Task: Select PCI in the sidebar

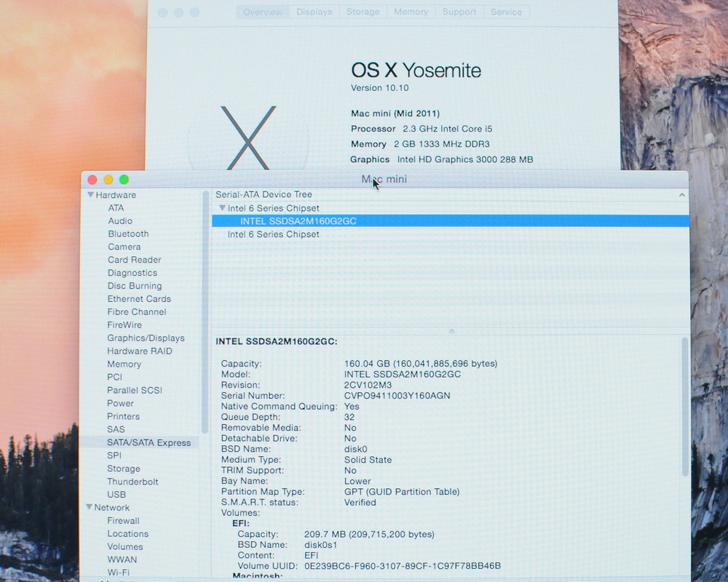Action: click(115, 378)
